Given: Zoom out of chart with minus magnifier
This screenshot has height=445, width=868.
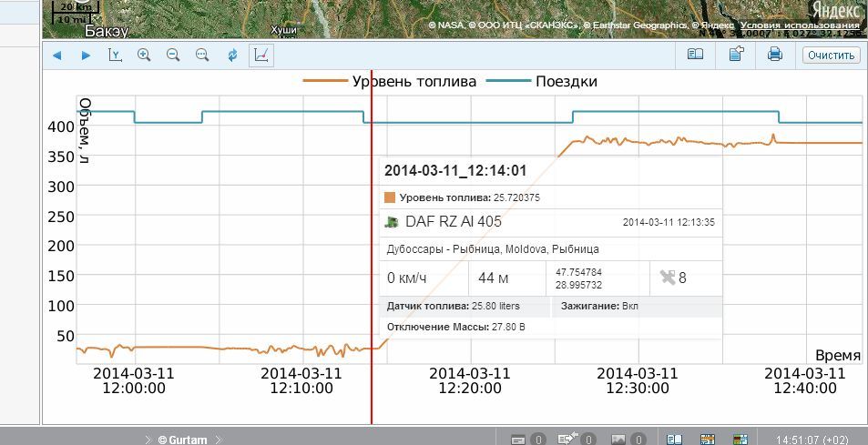Looking at the screenshot, I should point(173,56).
